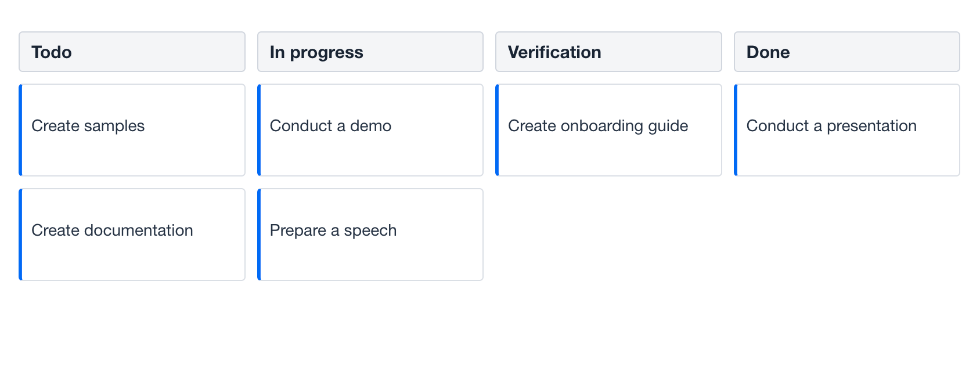Click the Done column header
The width and height of the screenshot is (980, 382).
click(846, 52)
